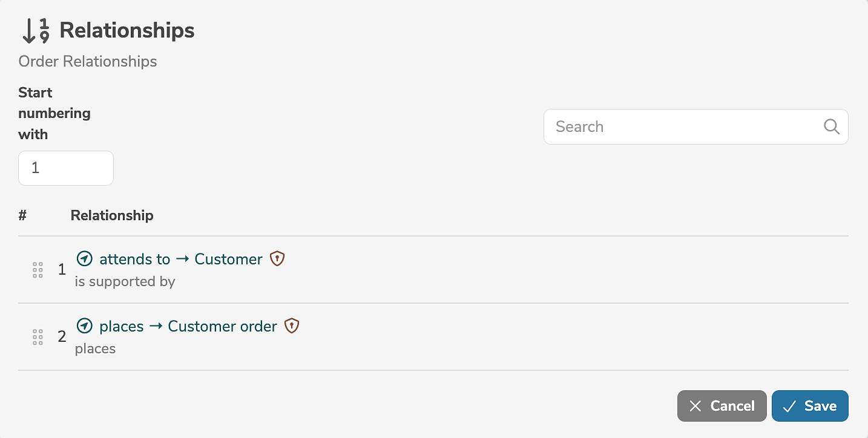
Task: Click the start numbering input showing 1
Action: [x=65, y=168]
